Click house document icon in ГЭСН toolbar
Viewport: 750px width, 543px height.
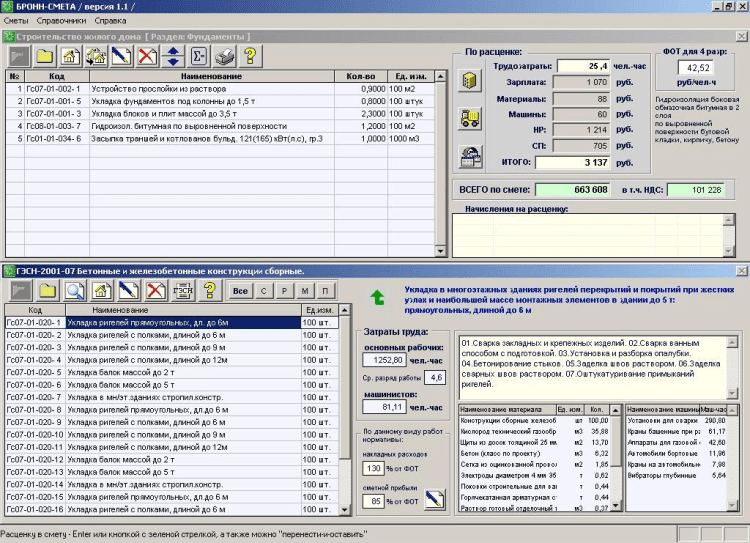[x=102, y=290]
